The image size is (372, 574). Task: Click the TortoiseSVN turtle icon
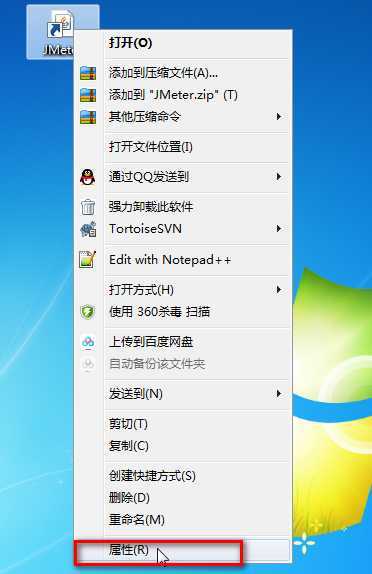[88, 230]
